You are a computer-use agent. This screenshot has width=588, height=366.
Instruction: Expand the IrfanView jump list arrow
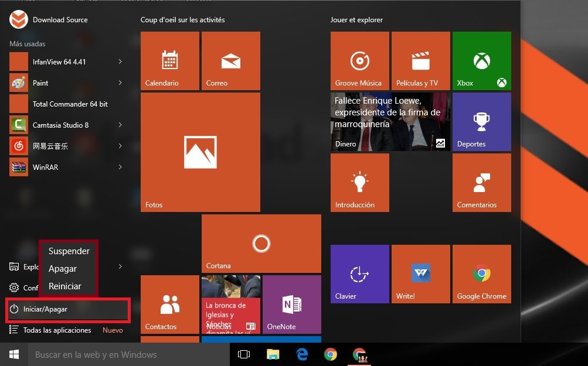[x=120, y=61]
